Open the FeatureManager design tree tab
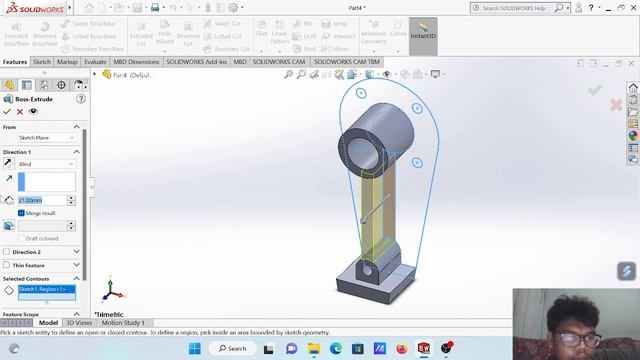 [9, 85]
